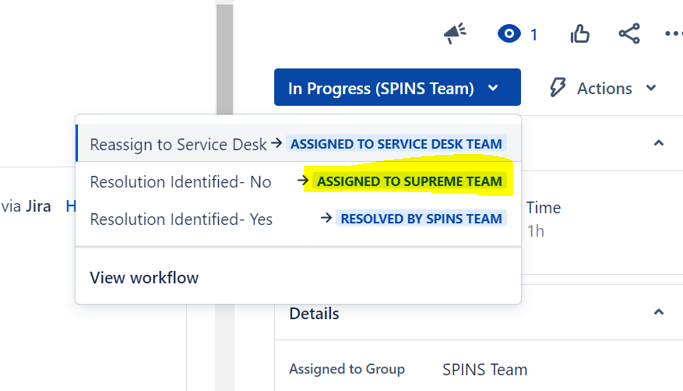Expand the Actions dropdown chevron
This screenshot has width=683, height=391.
tap(651, 88)
